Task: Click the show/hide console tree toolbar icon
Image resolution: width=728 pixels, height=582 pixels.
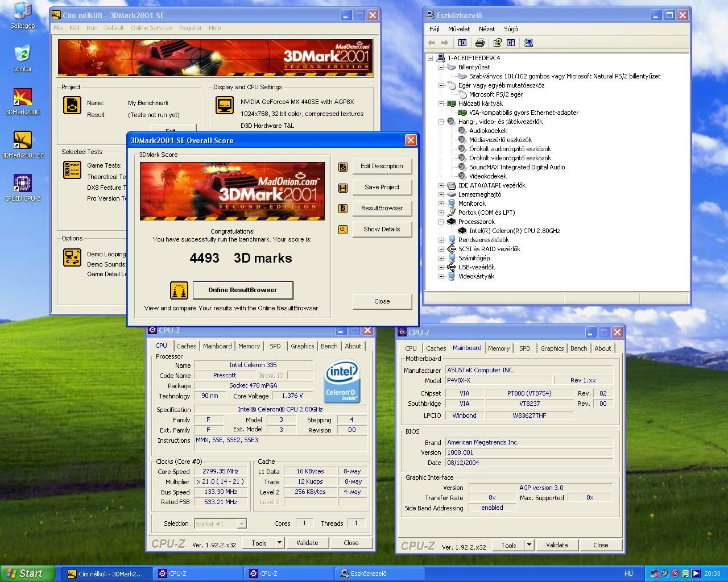Action: point(462,43)
